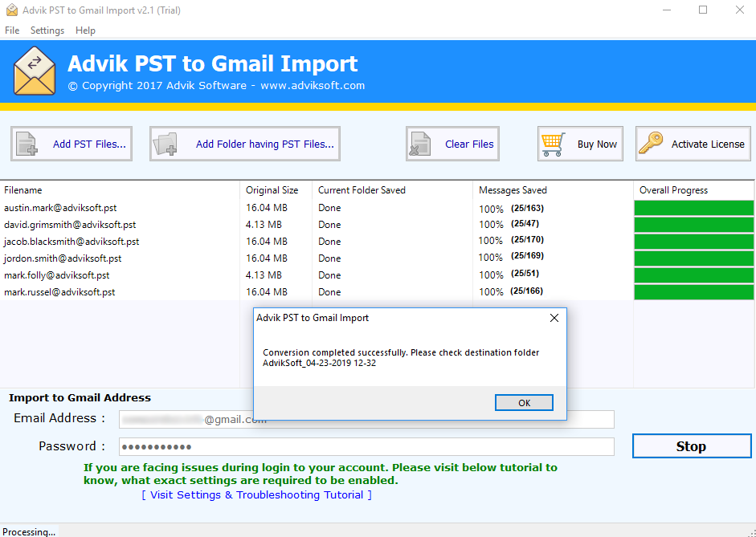Screen dimensions: 756x537
Task: Click progress bar for jacob.blacksmith file
Action: click(694, 242)
